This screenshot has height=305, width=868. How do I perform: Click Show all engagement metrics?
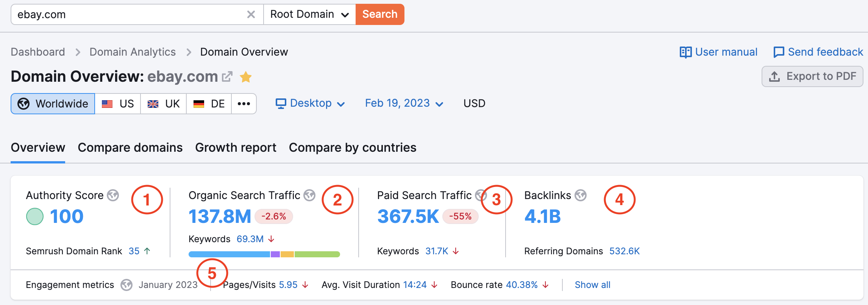point(592,285)
